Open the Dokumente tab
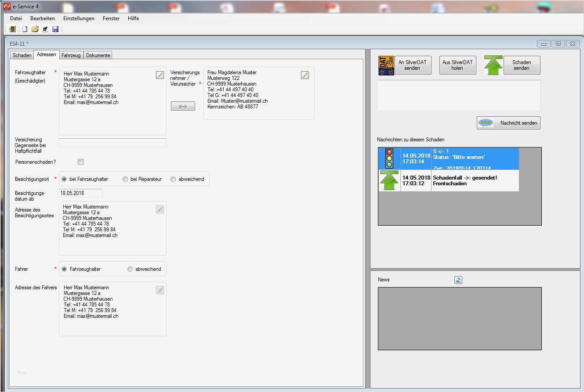 pyautogui.click(x=98, y=55)
